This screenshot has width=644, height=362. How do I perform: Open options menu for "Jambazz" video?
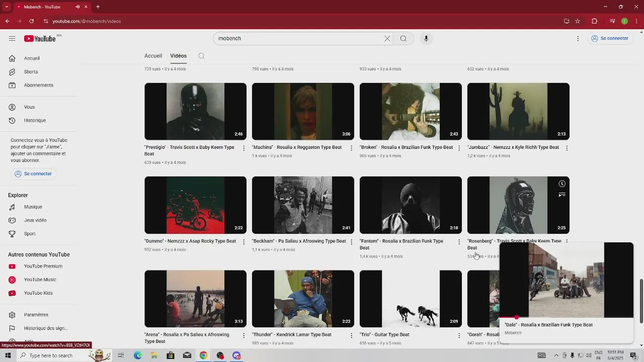click(x=567, y=148)
